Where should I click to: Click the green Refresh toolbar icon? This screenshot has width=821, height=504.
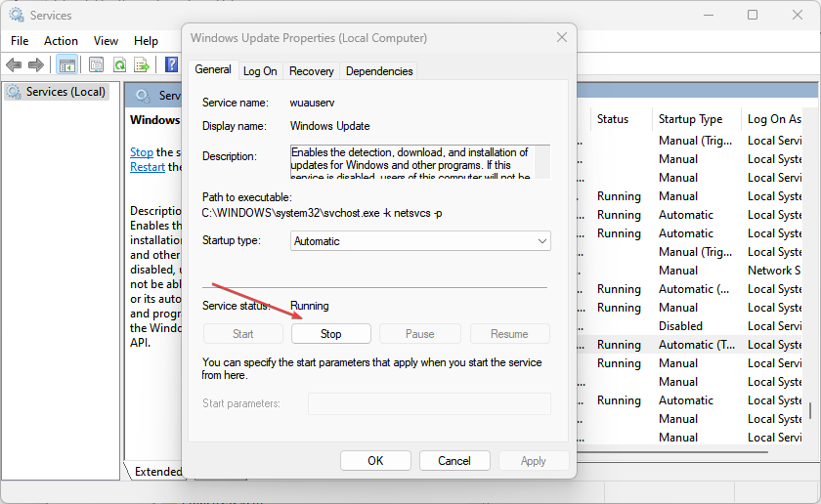click(x=119, y=64)
